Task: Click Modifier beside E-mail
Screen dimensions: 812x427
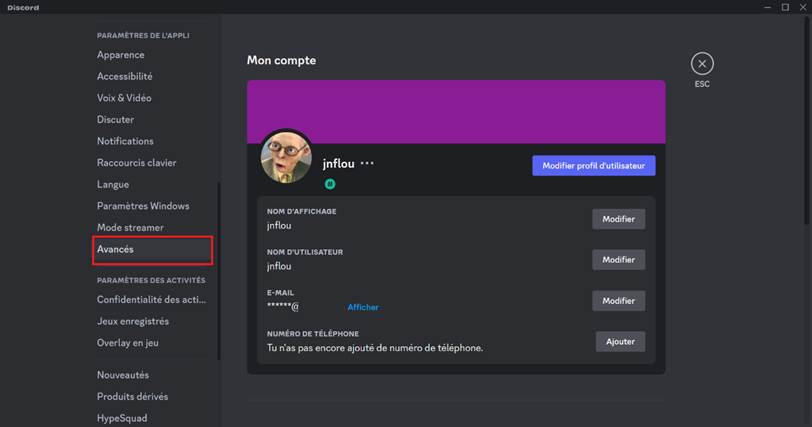Action: tap(618, 301)
